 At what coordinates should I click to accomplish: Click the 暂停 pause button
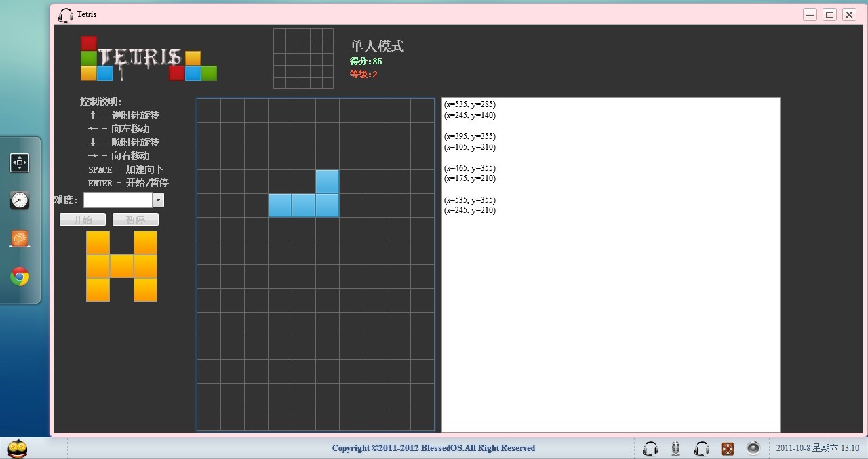pyautogui.click(x=136, y=220)
